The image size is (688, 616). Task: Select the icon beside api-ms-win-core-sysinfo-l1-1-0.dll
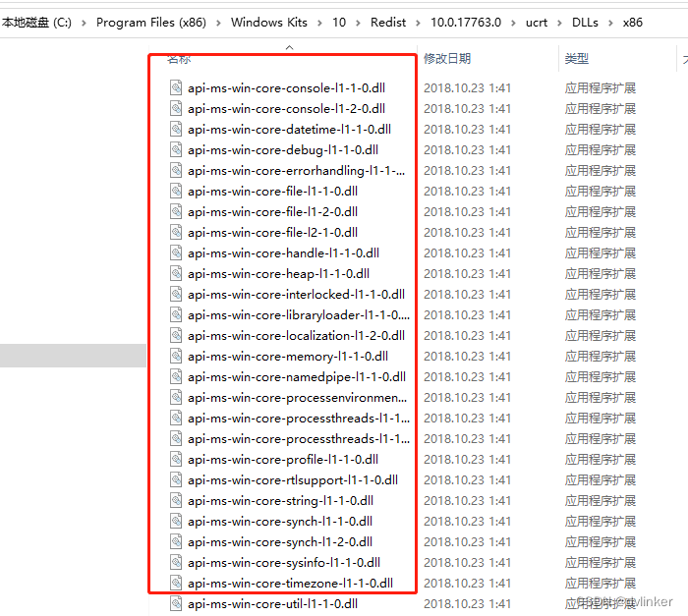pos(176,562)
